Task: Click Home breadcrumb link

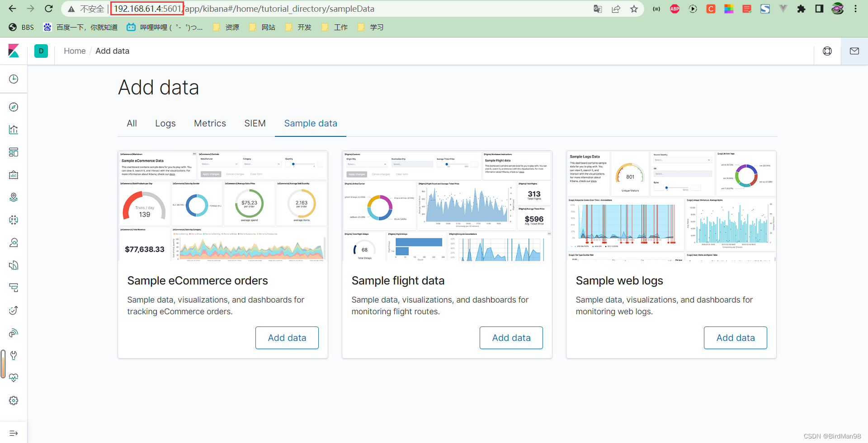Action: [x=75, y=51]
